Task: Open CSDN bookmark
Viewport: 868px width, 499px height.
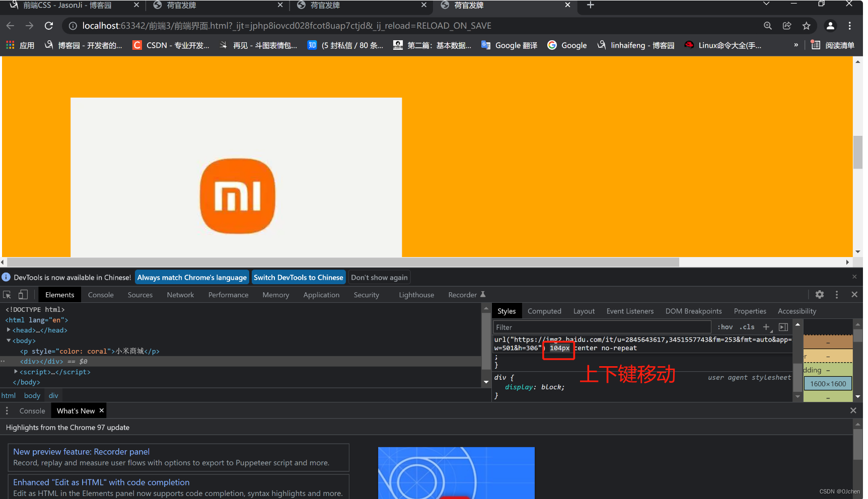Action: [x=171, y=45]
